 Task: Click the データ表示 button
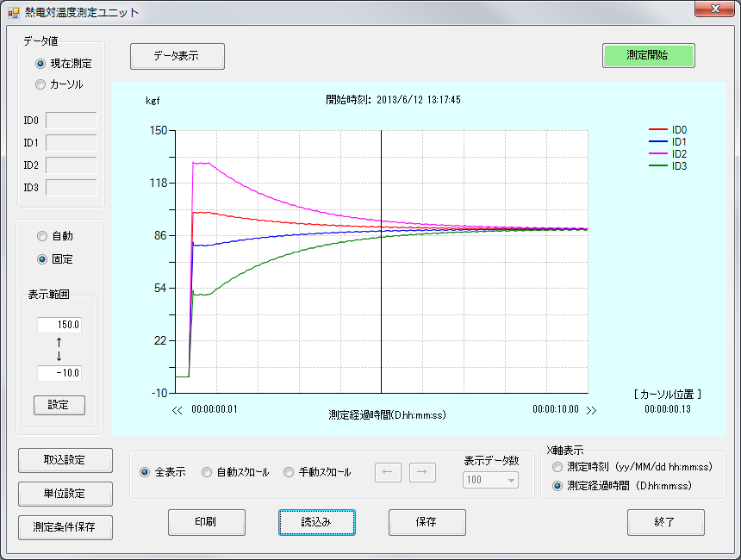[177, 56]
